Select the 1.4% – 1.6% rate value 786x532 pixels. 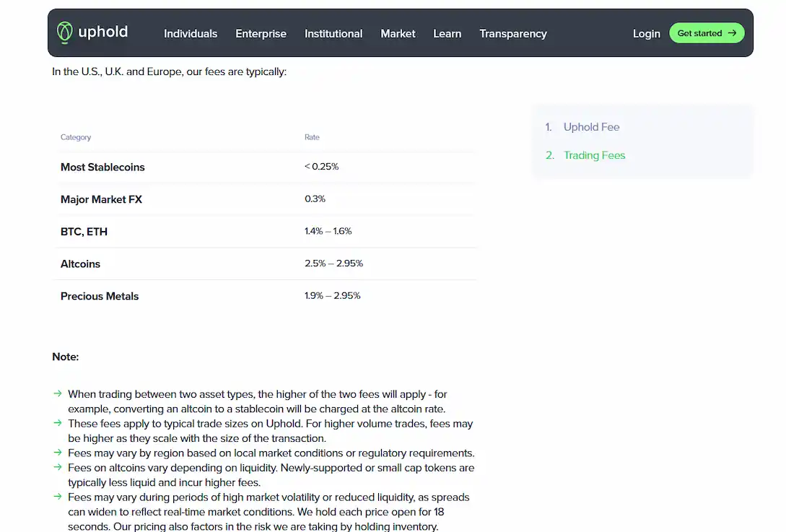click(x=328, y=231)
